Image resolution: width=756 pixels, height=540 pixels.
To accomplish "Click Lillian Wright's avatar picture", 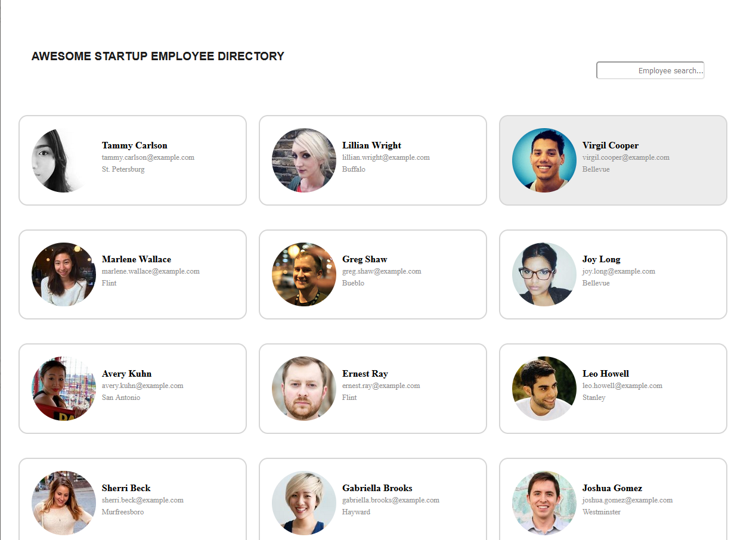I will (304, 160).
